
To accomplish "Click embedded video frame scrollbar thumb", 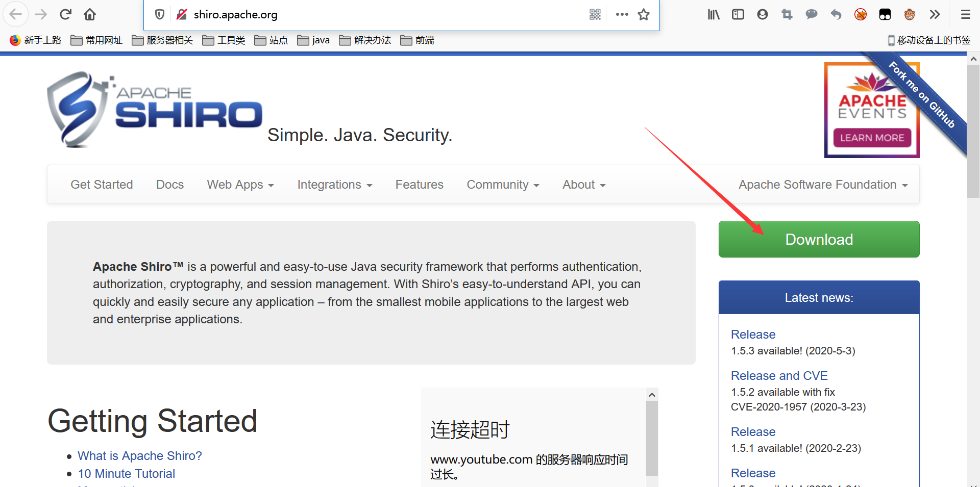I will tap(652, 439).
